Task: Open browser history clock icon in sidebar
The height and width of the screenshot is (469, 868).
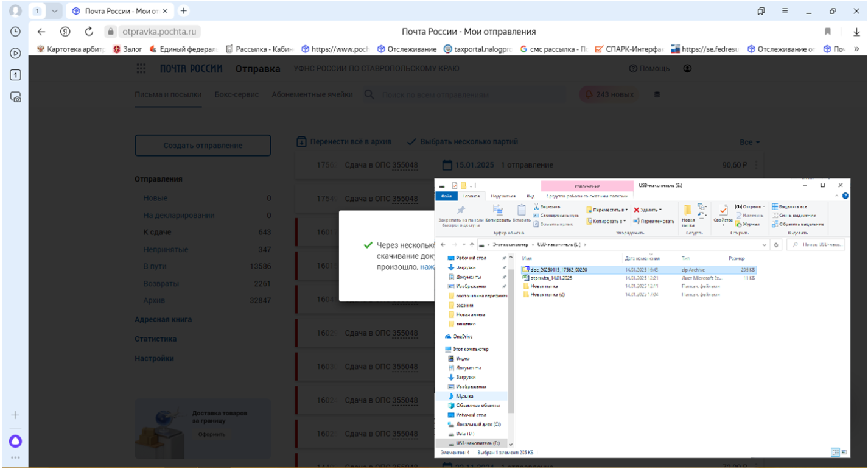Action: click(16, 32)
